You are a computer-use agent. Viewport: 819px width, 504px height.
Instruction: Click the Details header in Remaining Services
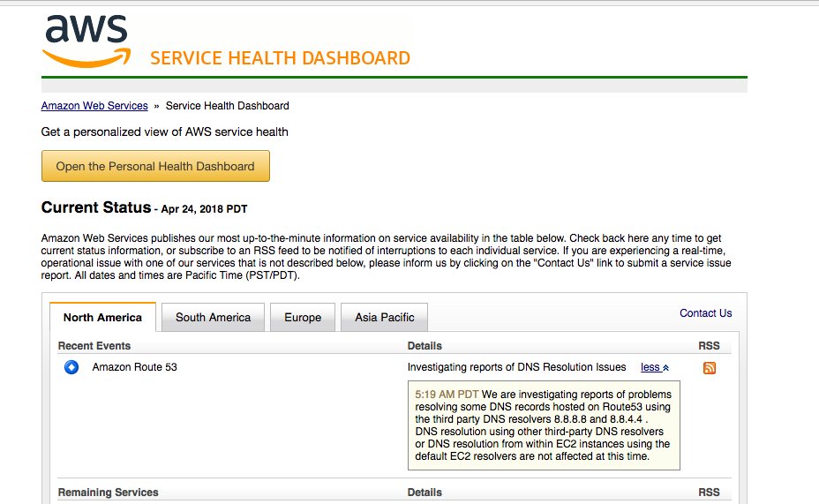(x=425, y=492)
